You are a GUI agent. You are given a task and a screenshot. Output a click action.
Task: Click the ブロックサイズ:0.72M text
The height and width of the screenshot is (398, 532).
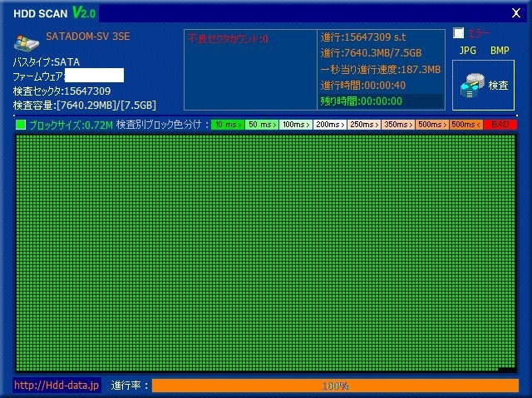[x=71, y=125]
